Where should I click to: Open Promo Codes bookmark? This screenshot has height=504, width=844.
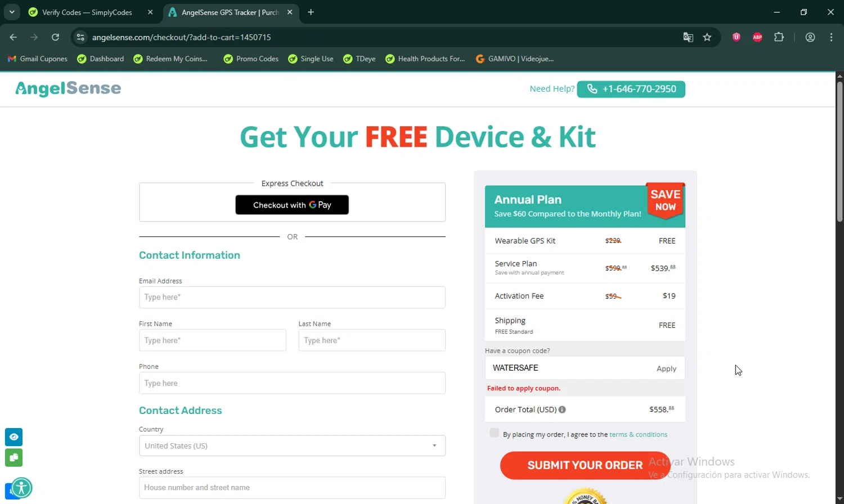tap(251, 58)
